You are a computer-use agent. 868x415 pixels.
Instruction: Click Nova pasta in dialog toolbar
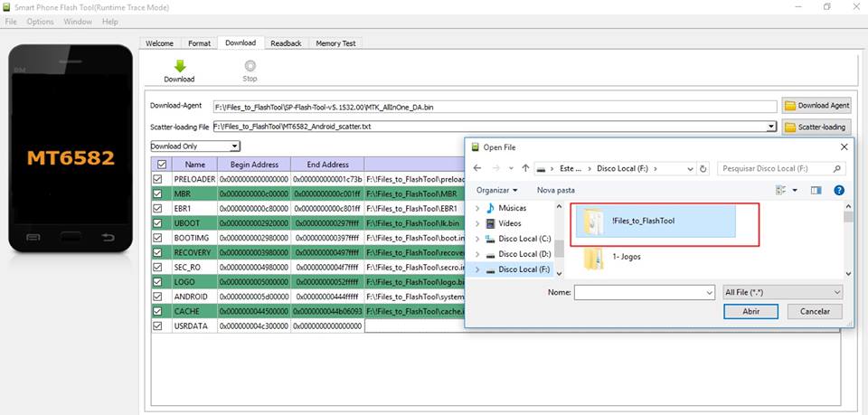556,190
